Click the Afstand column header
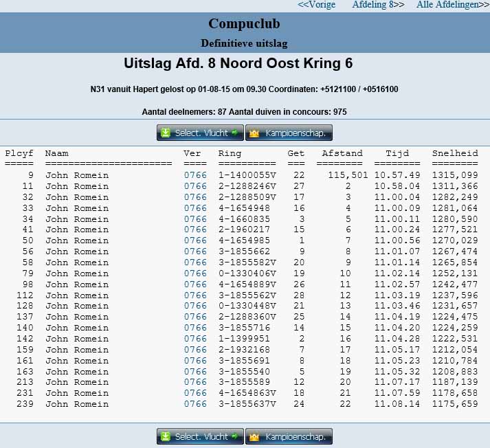Image resolution: width=490 pixels, height=448 pixels. pyautogui.click(x=342, y=153)
